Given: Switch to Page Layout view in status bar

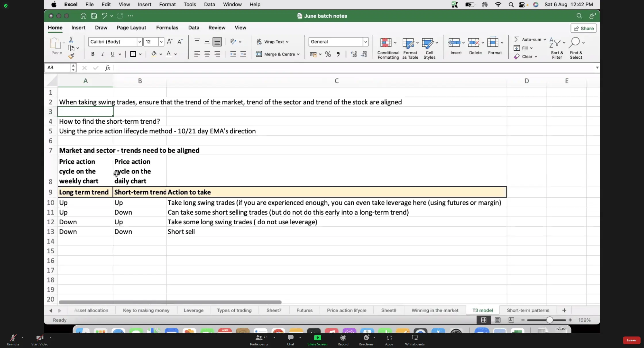Looking at the screenshot, I should 498,320.
